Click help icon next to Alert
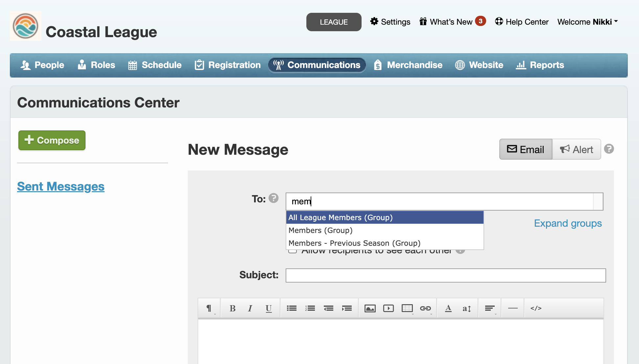Image resolution: width=639 pixels, height=364 pixels. coord(609,149)
